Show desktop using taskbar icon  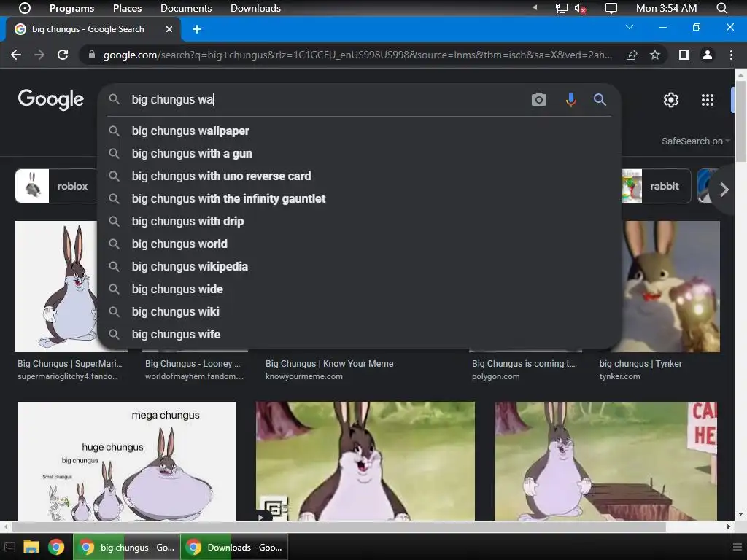click(9, 547)
